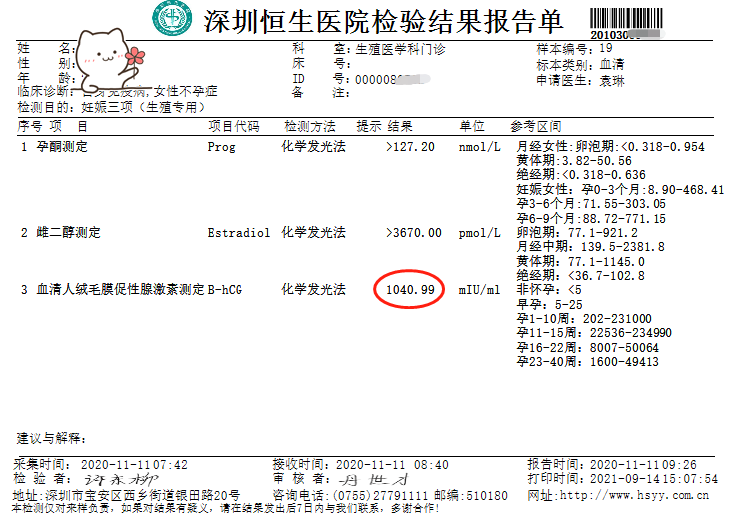Click the reference range 孕23-40周: 1600-49413
This screenshot has width=734, height=518.
tap(587, 362)
